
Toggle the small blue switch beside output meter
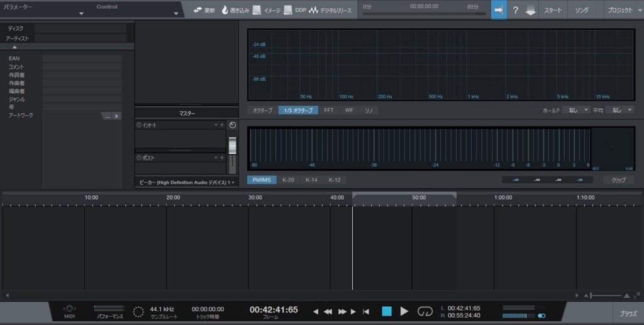click(x=541, y=316)
